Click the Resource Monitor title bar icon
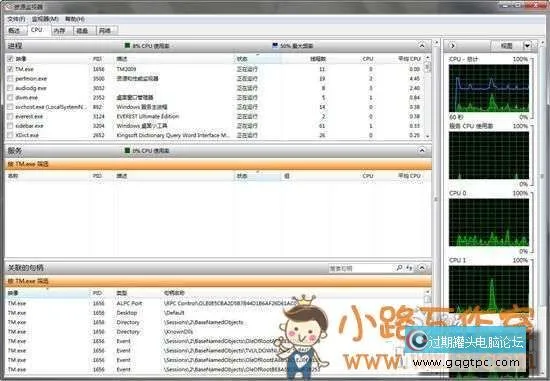This screenshot has height=381, width=550. pos(8,6)
